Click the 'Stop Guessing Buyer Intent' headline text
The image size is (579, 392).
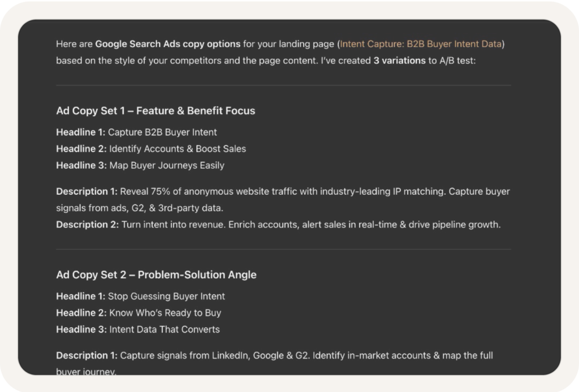click(x=166, y=296)
